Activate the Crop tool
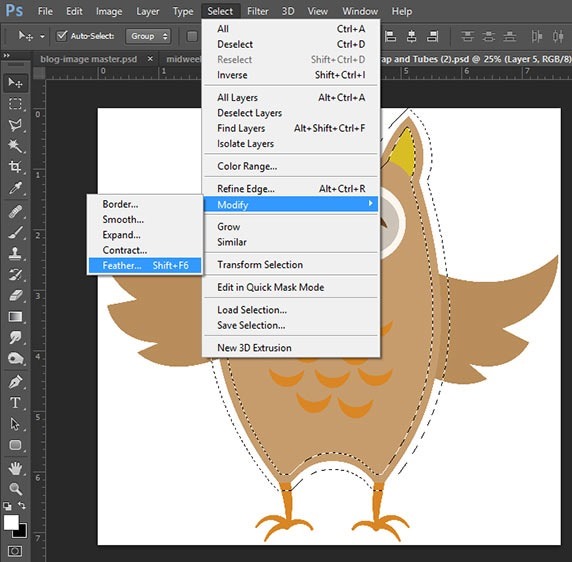 click(15, 167)
